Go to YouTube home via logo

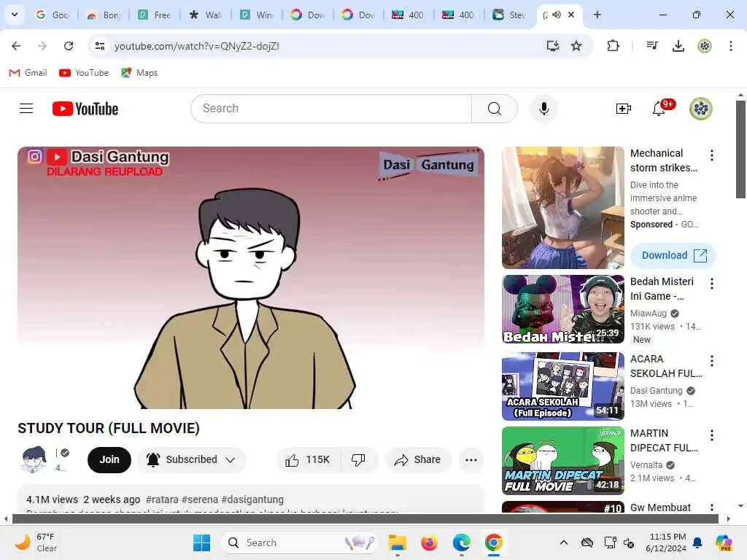[x=85, y=109]
